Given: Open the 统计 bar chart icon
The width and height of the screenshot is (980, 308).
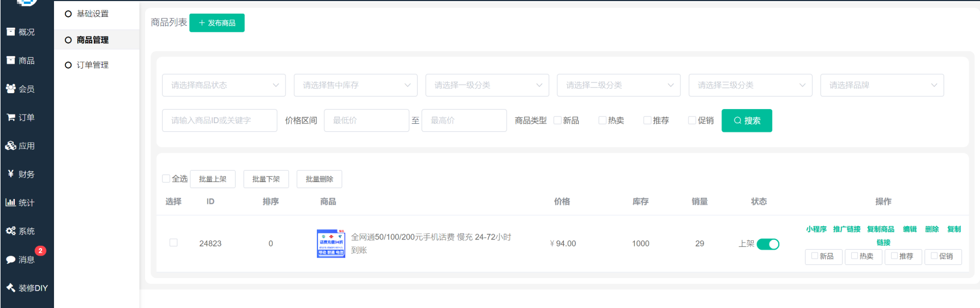Looking at the screenshot, I should 11,202.
